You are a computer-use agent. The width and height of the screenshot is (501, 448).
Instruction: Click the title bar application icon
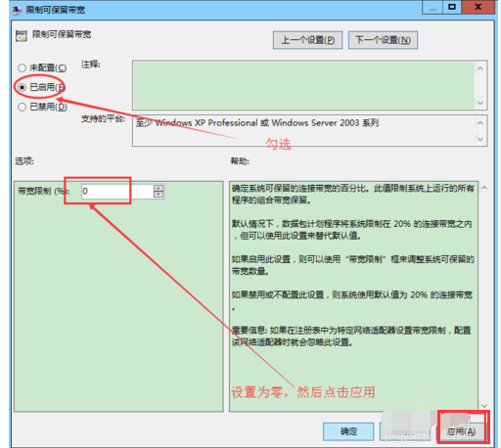pos(17,10)
